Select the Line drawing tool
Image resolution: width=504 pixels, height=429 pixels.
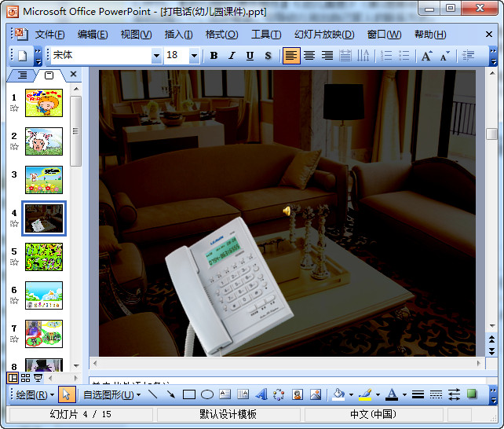coord(153,394)
